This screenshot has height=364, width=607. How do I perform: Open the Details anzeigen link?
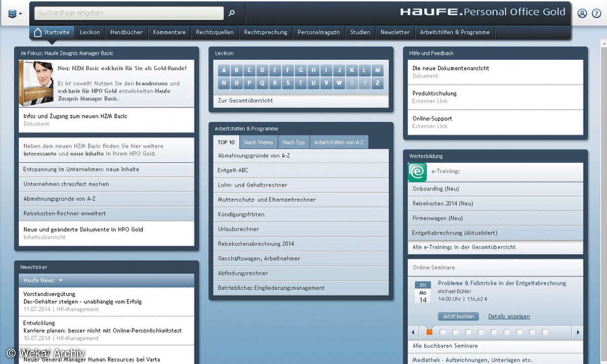(x=509, y=316)
